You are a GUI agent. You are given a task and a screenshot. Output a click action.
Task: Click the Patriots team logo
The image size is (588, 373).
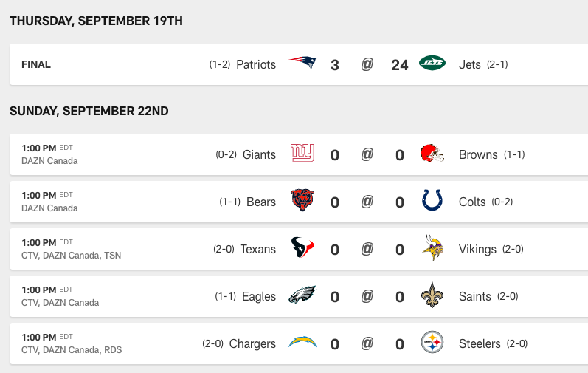click(302, 62)
